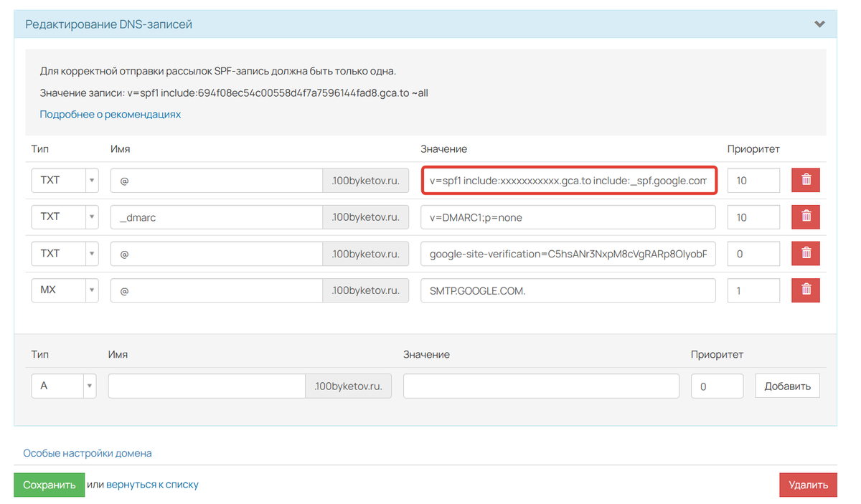Focus the new record priority field beside Добавить

tap(717, 386)
